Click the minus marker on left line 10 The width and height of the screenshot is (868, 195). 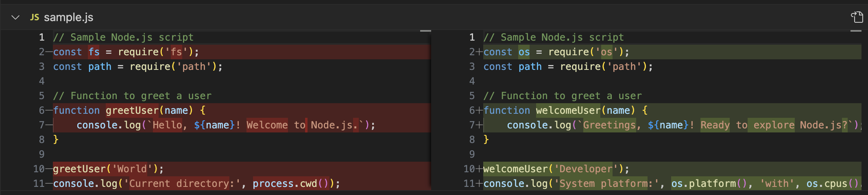coord(49,169)
